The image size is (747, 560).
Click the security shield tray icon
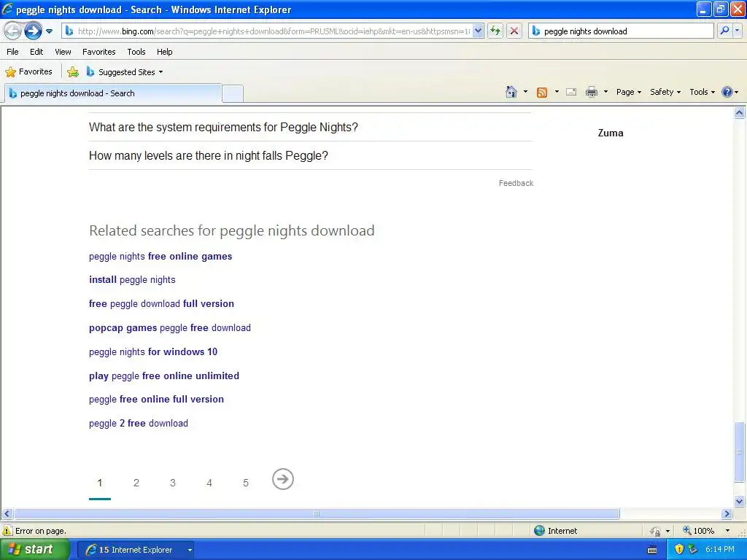click(679, 550)
